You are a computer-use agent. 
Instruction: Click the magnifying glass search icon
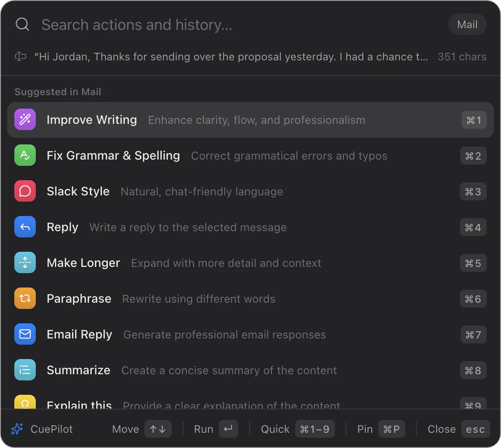pyautogui.click(x=22, y=24)
